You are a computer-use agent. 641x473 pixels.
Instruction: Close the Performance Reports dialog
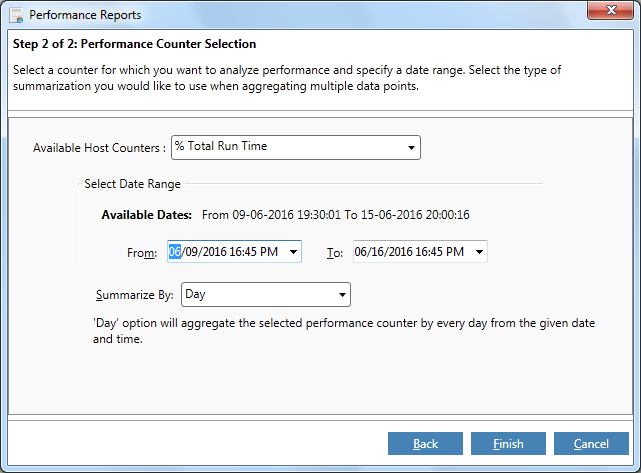coord(610,14)
